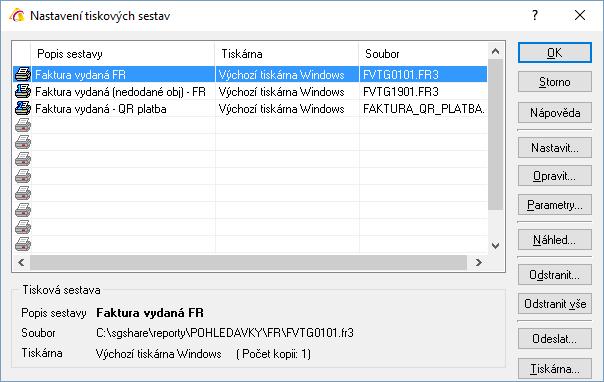
Task: Open Nápověda help button
Action: click(555, 113)
